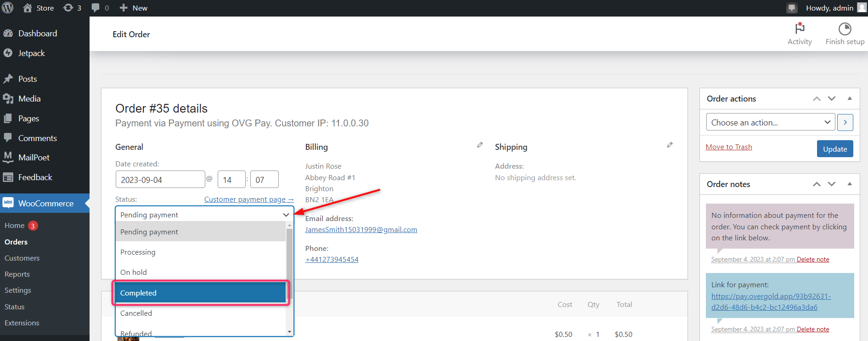Open the Customer payment page link
Image resolution: width=868 pixels, height=341 pixels.
coord(248,199)
